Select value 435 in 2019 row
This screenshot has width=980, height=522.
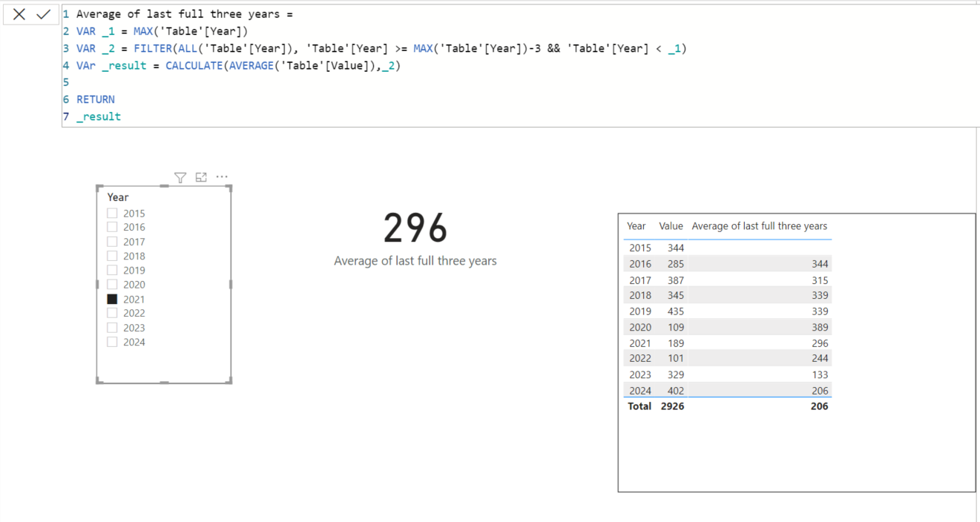coord(675,311)
